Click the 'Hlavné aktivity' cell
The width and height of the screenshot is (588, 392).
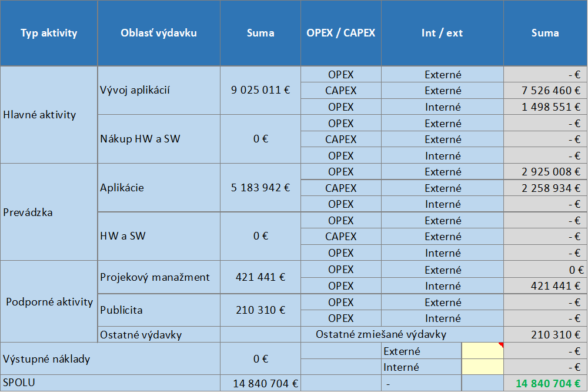[x=49, y=115]
